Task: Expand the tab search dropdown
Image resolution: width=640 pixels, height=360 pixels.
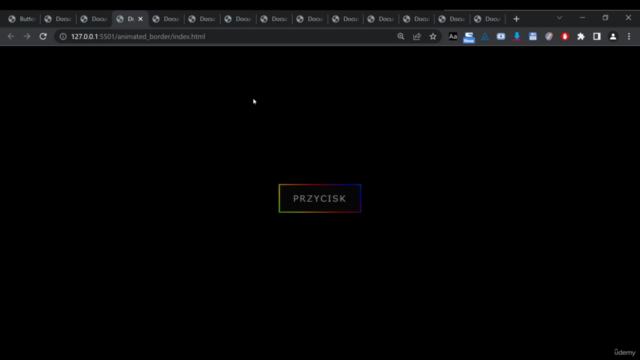Action: coord(560,18)
